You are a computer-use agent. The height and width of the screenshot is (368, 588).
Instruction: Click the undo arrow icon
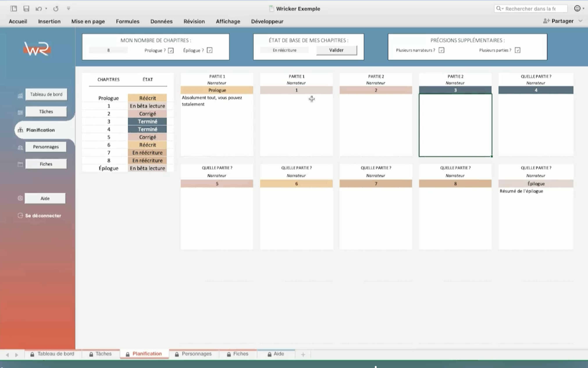point(38,8)
